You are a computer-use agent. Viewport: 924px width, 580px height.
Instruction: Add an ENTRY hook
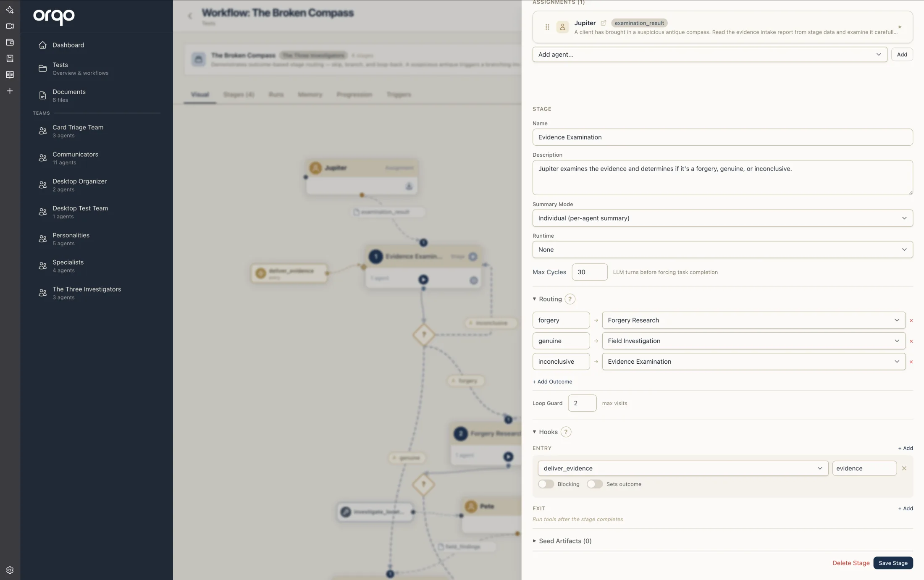[x=906, y=448]
